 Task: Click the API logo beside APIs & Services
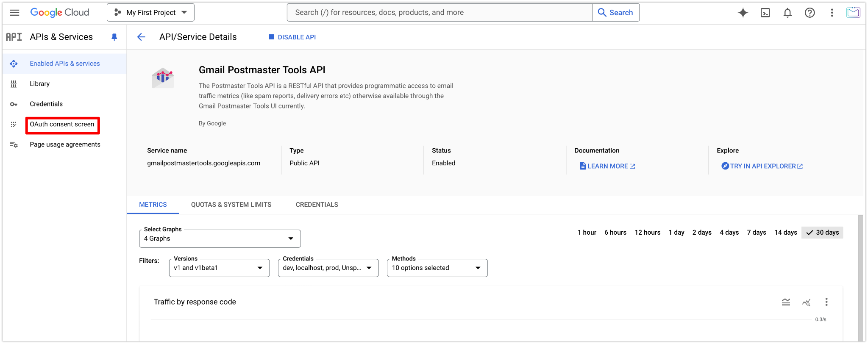pyautogui.click(x=14, y=37)
